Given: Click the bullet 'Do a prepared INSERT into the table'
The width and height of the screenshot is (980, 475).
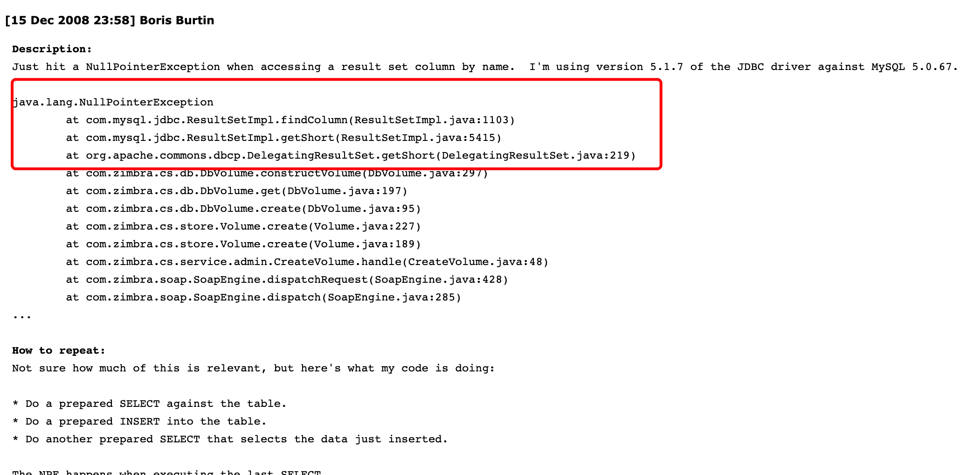Looking at the screenshot, I should pos(139,421).
